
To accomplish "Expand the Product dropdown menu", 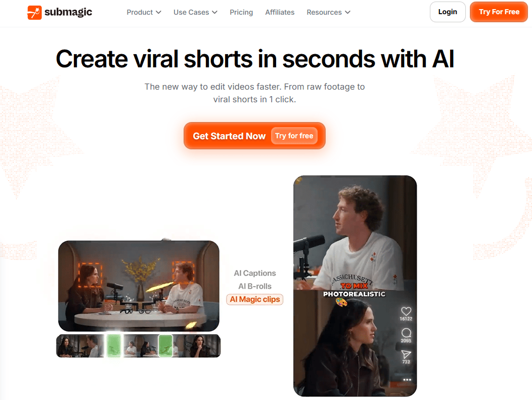I will tap(144, 12).
